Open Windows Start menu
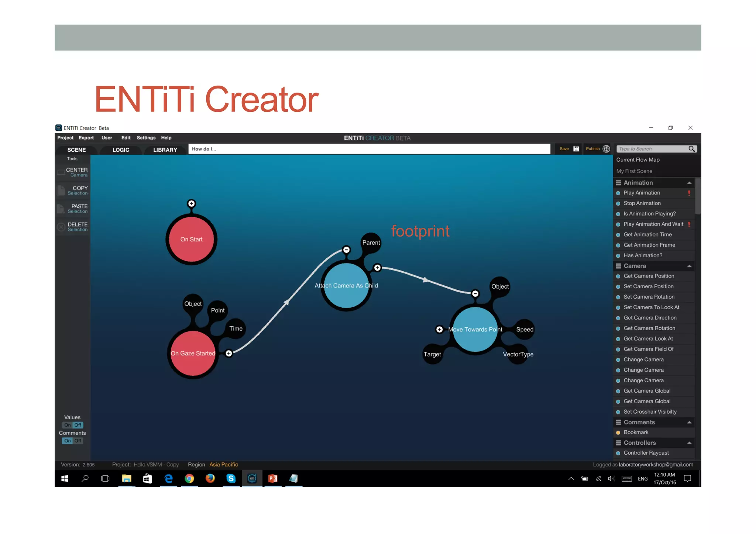The width and height of the screenshot is (756, 534). coord(65,479)
